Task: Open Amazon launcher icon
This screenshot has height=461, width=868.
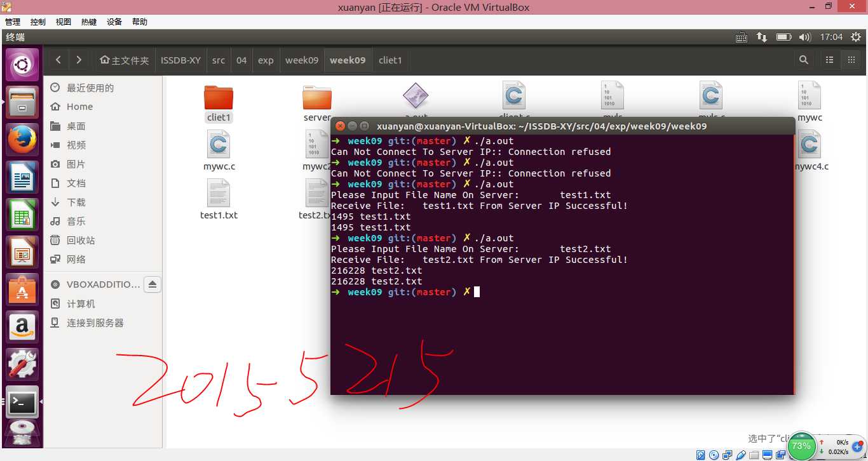Action: tap(22, 328)
